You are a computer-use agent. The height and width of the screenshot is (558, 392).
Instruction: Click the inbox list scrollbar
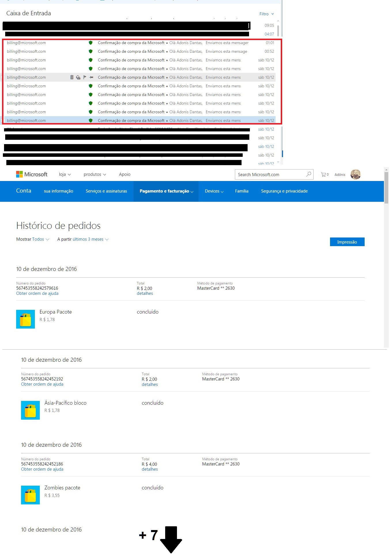(278, 31)
